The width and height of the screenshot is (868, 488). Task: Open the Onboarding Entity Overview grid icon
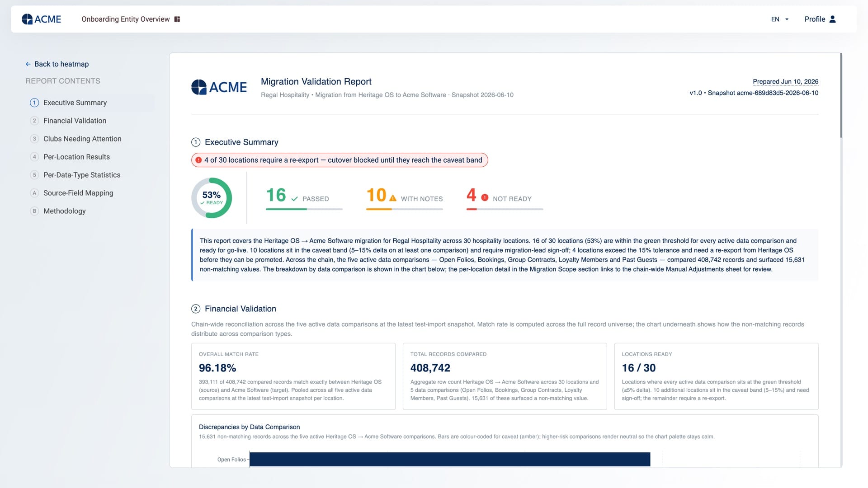[177, 19]
